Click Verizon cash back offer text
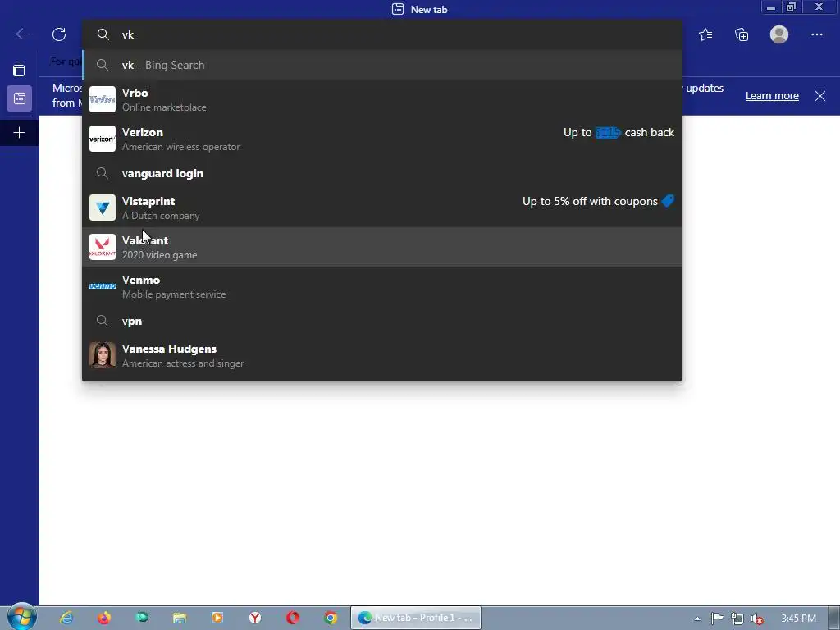Screen dimensions: 840x630 pos(619,132)
